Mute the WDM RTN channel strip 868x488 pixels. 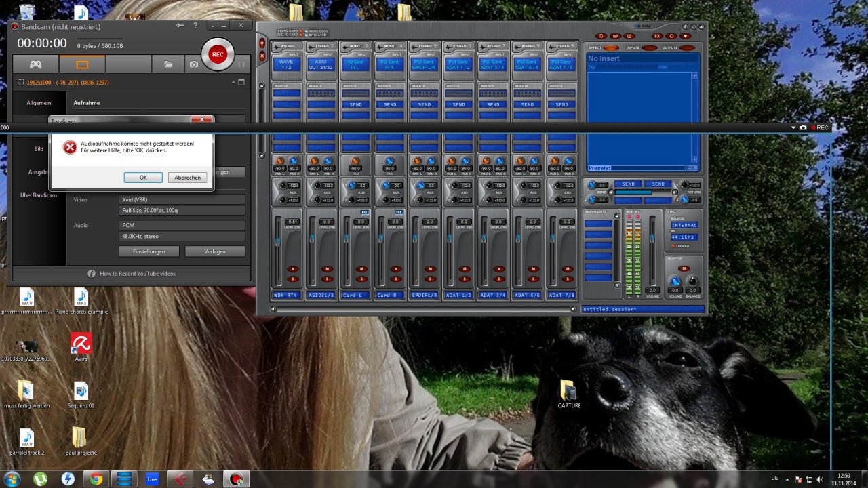[294, 269]
